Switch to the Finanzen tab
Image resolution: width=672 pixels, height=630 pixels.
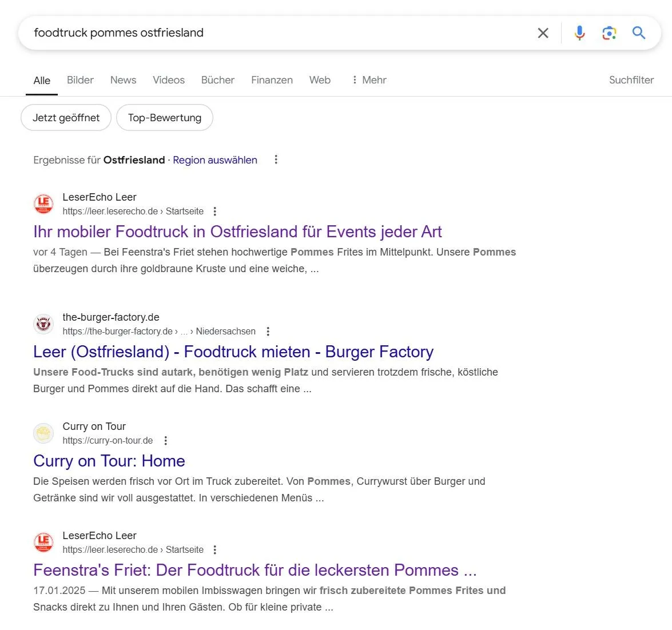click(x=272, y=80)
